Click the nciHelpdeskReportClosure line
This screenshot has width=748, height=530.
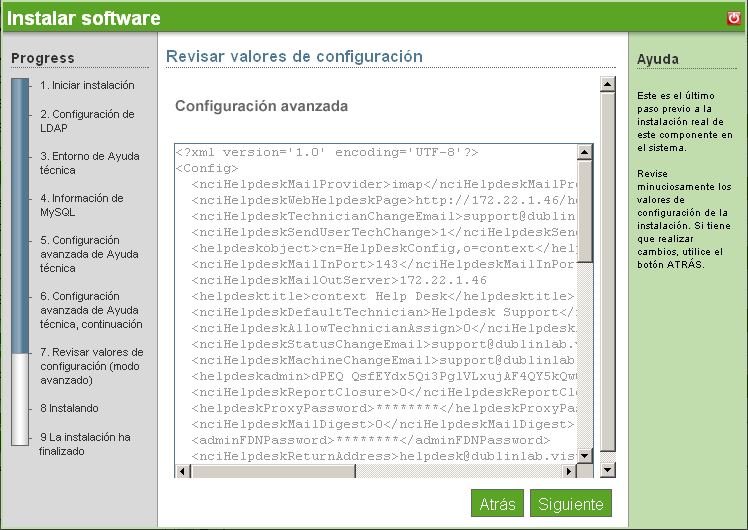pyautogui.click(x=384, y=392)
